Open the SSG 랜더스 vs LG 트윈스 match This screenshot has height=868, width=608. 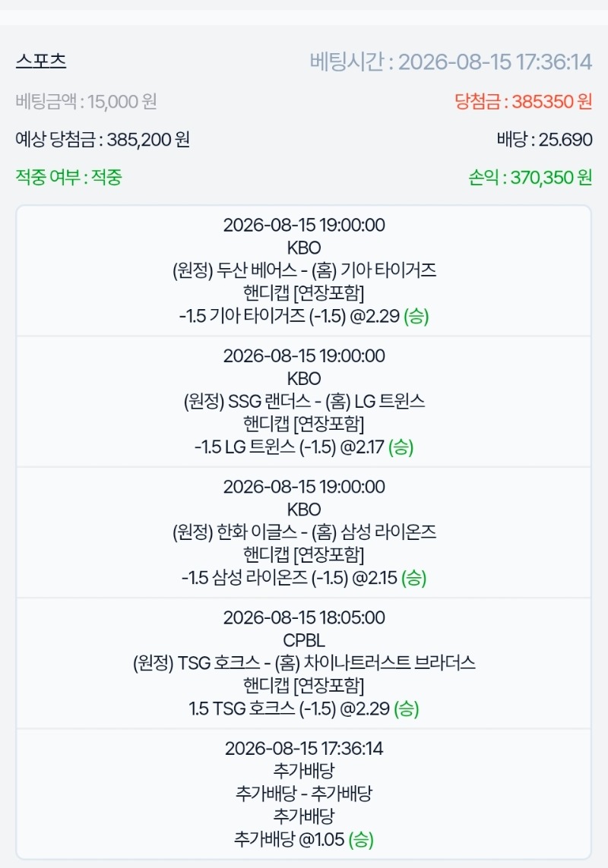[304, 401]
